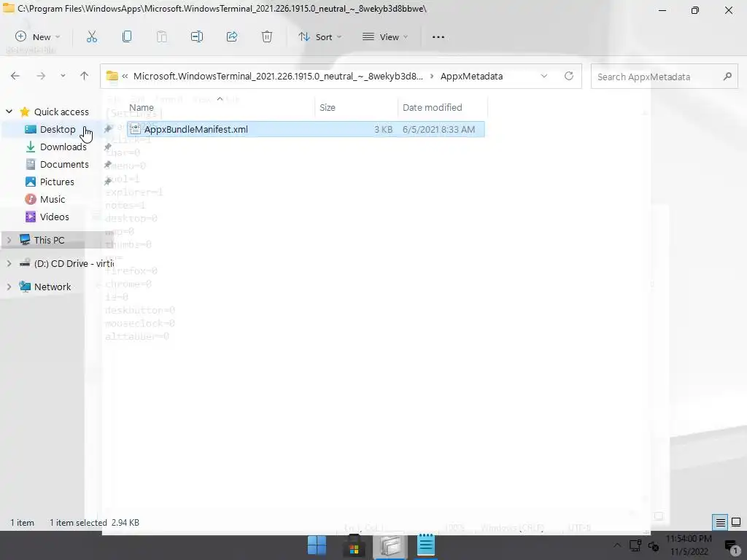Open Pictures in navigation pane

click(x=57, y=182)
